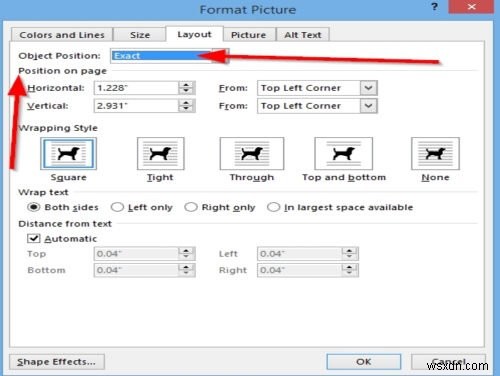Increase the Left distance spinner
This screenshot has width=500, height=376.
click(349, 251)
